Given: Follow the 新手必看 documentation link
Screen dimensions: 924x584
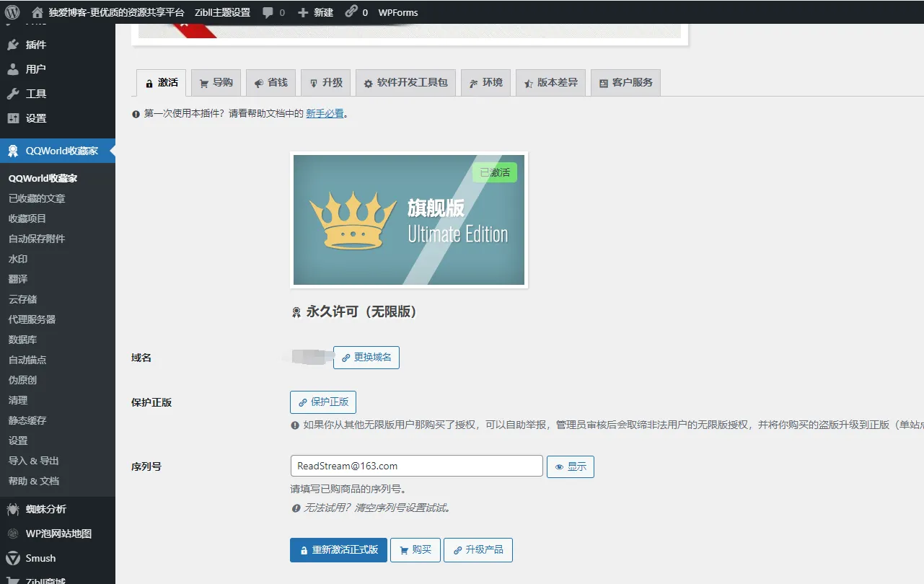Looking at the screenshot, I should click(325, 112).
